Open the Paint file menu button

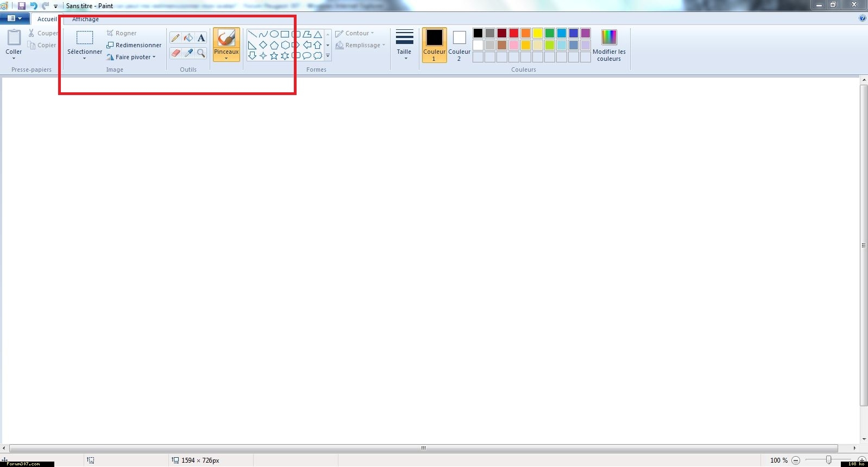tap(15, 18)
